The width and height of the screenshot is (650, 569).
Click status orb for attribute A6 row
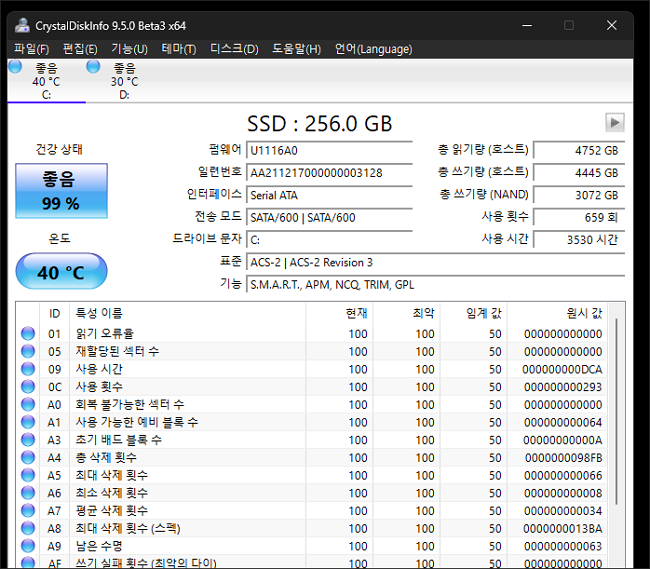(28, 493)
